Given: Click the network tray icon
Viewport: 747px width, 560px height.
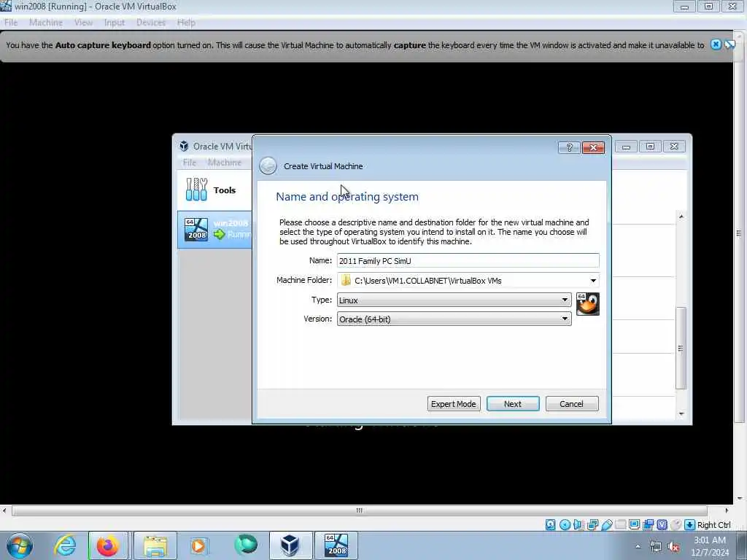Looking at the screenshot, I should click(656, 547).
